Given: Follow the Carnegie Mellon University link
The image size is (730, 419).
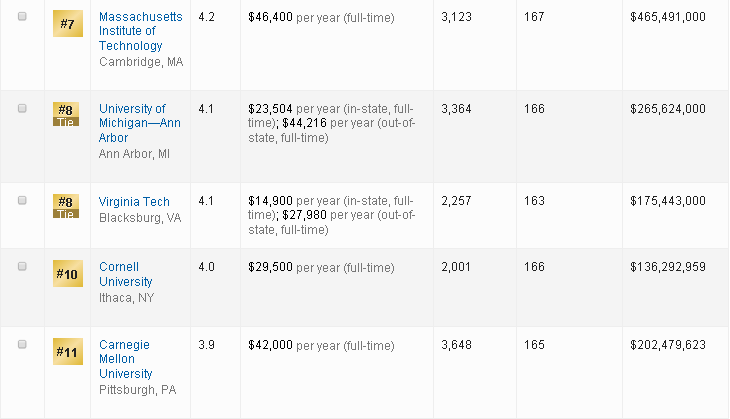Looking at the screenshot, I should (125, 359).
